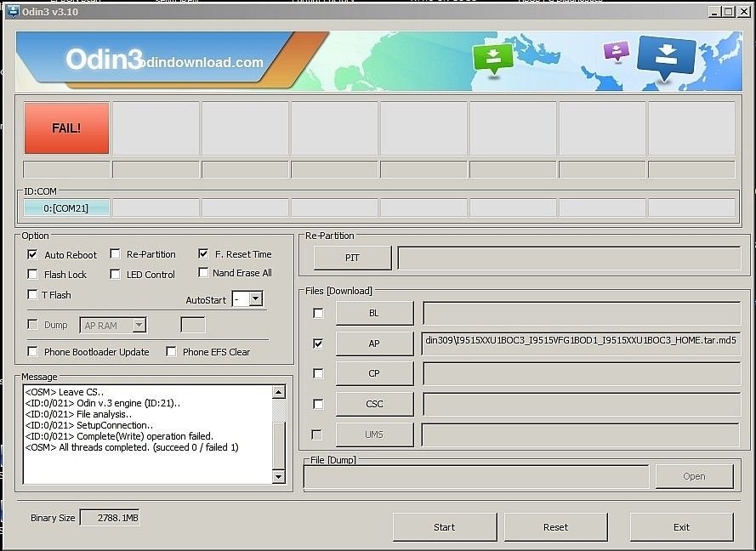Check Phone EFS Clear option
Viewport: 756px width, 551px height.
coord(171,351)
